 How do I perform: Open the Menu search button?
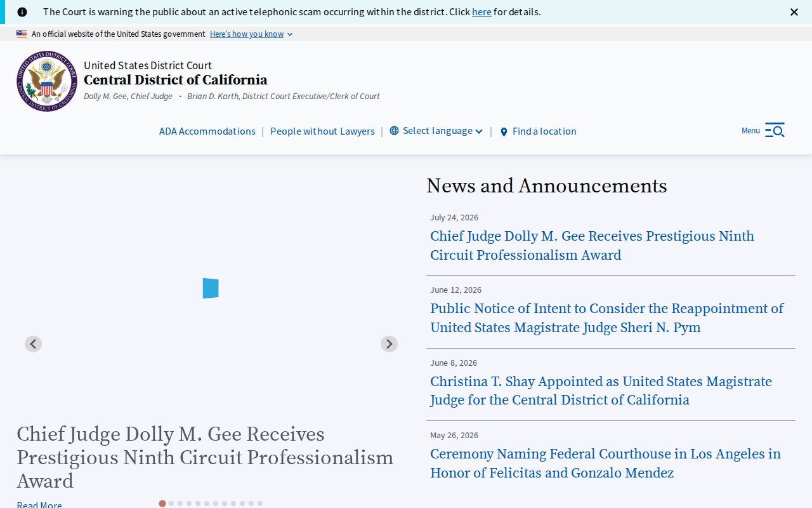763,130
